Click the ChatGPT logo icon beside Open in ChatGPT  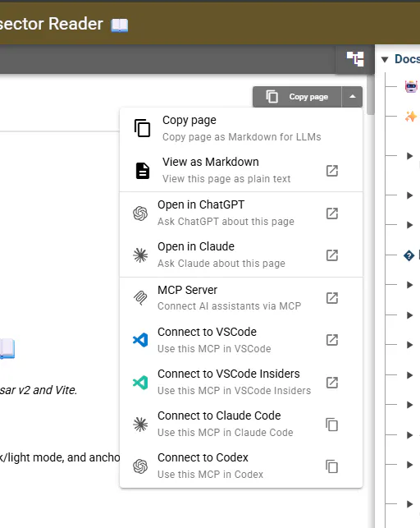pos(140,213)
